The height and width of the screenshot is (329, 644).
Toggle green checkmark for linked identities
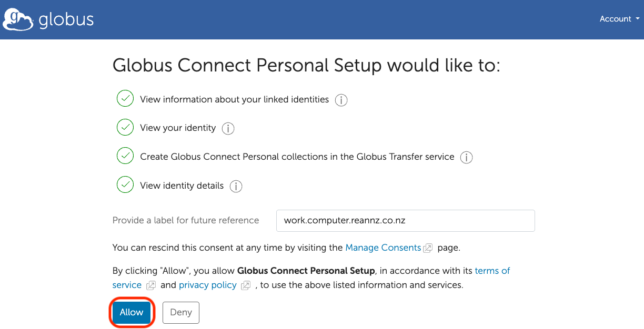tap(125, 99)
